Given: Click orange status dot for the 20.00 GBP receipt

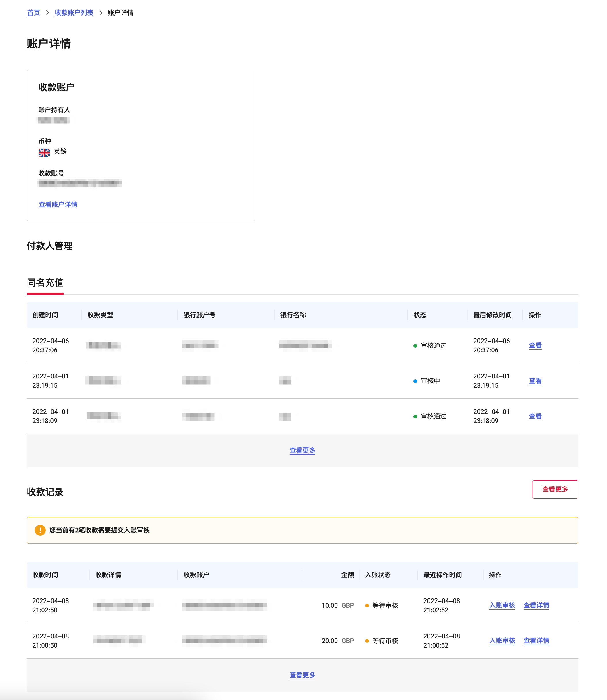Looking at the screenshot, I should [367, 641].
